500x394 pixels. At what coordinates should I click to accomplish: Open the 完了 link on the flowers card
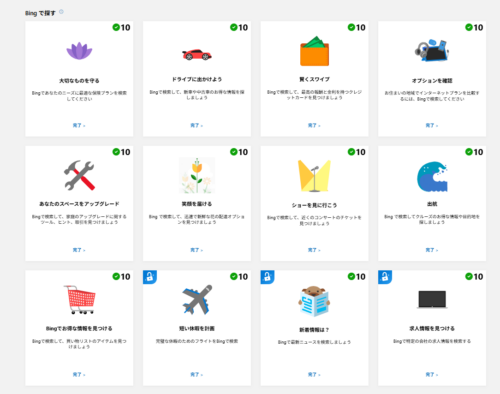click(197, 250)
